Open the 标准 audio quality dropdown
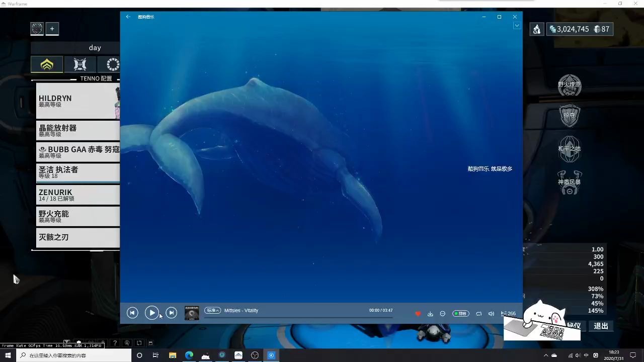The width and height of the screenshot is (644, 362). click(x=212, y=310)
